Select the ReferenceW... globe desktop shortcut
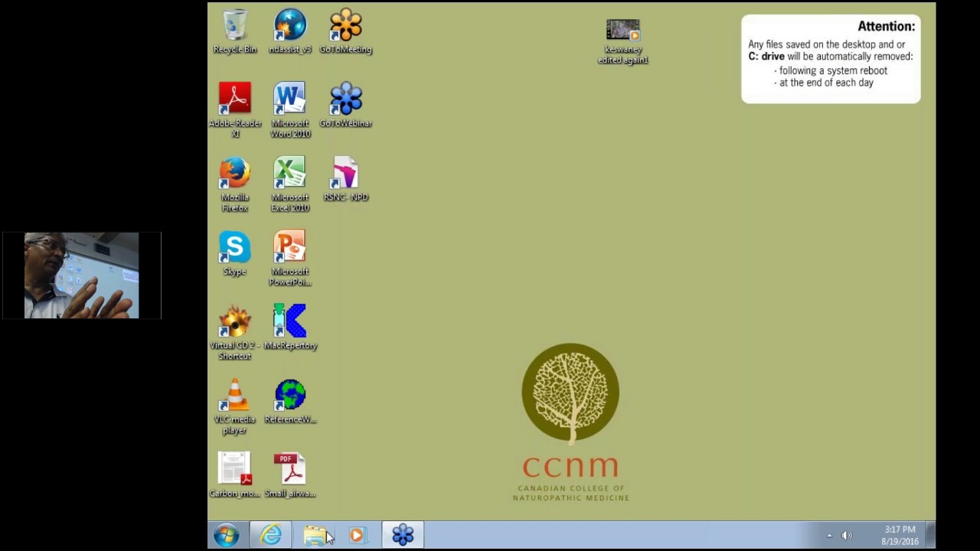Screen dimensions: 980x551 click(290, 402)
